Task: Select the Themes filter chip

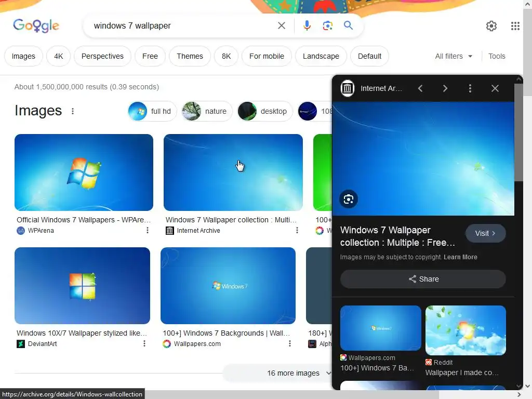Action: pos(190,56)
